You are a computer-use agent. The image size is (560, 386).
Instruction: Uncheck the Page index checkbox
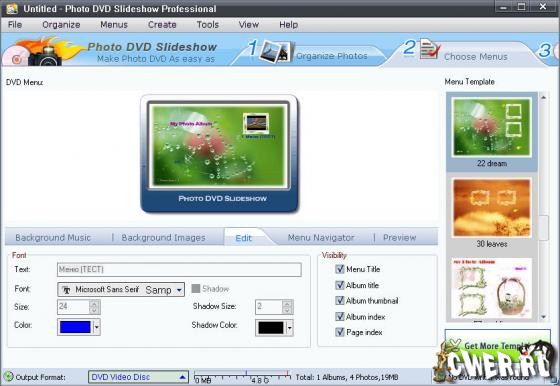click(x=340, y=332)
